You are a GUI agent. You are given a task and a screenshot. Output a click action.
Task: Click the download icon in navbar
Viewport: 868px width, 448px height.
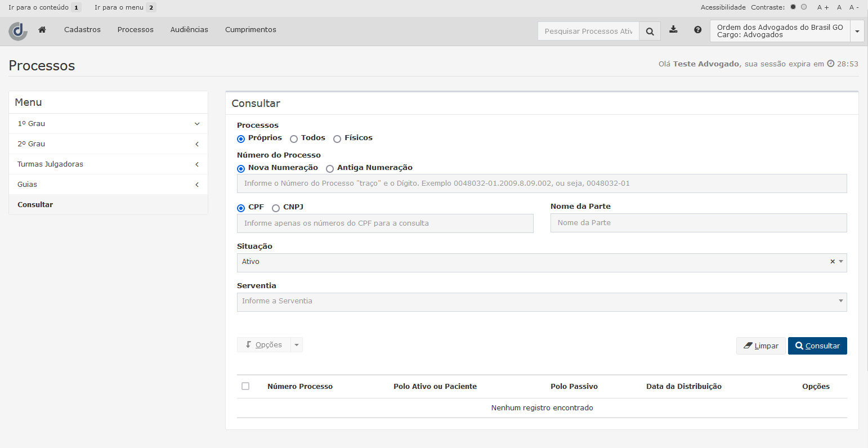(673, 30)
